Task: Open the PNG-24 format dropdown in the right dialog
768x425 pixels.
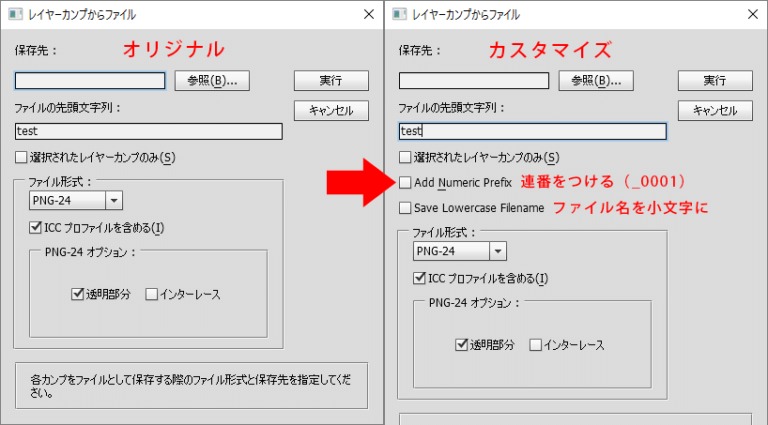Action: 497,251
